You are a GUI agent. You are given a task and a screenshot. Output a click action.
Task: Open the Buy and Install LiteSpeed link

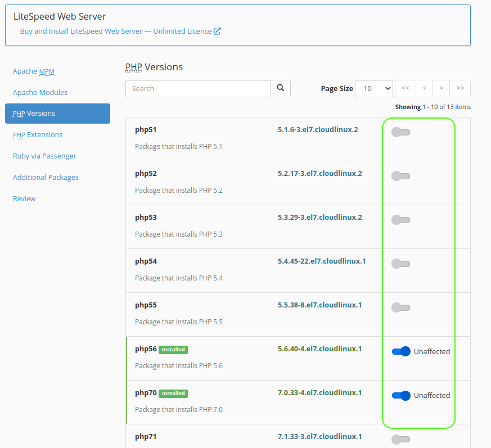tap(116, 31)
